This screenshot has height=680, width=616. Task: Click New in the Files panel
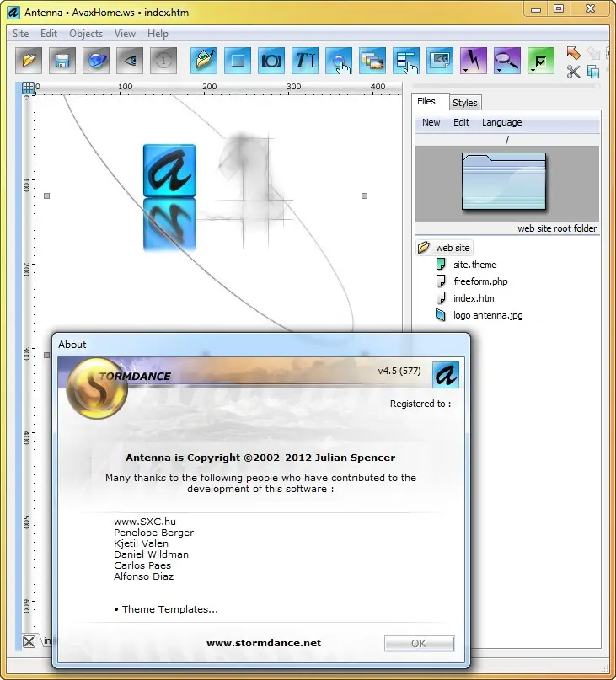tap(431, 123)
